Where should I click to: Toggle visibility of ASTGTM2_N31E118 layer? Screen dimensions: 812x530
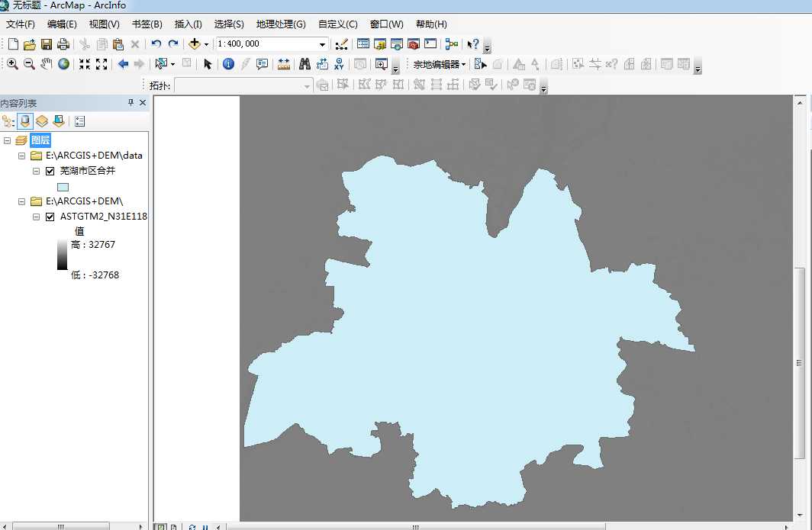point(50,217)
